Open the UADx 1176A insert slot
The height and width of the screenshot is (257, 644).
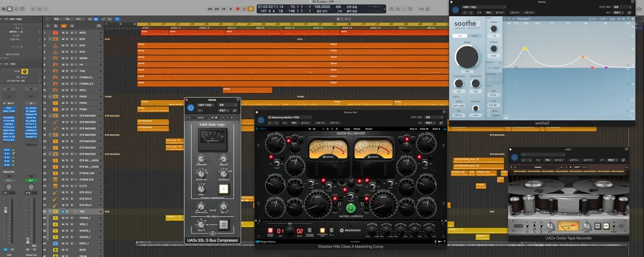8,111
